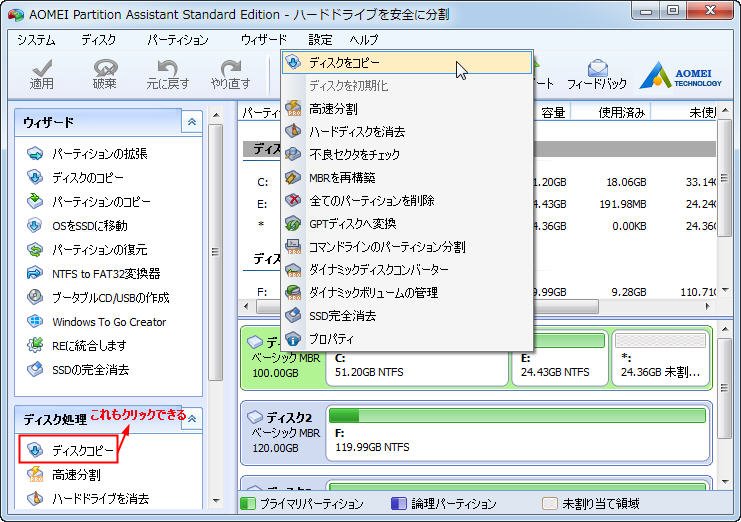
Task: Click disk map vertical scrollbar thumb
Action: (x=724, y=388)
